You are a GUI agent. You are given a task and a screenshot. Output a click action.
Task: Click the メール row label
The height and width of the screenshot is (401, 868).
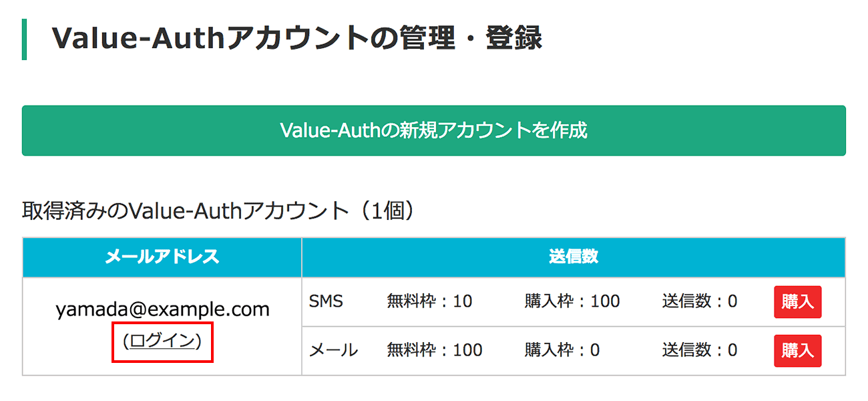click(x=334, y=350)
